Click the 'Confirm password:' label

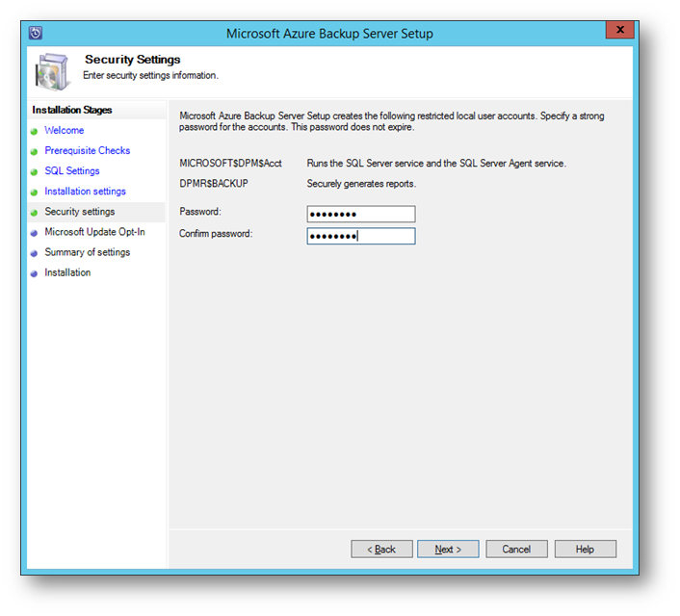[x=216, y=234]
